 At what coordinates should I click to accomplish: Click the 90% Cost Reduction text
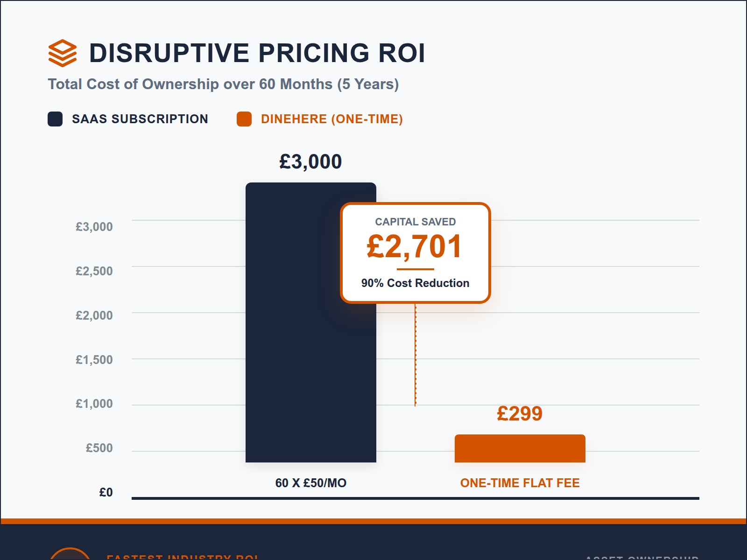(x=415, y=283)
